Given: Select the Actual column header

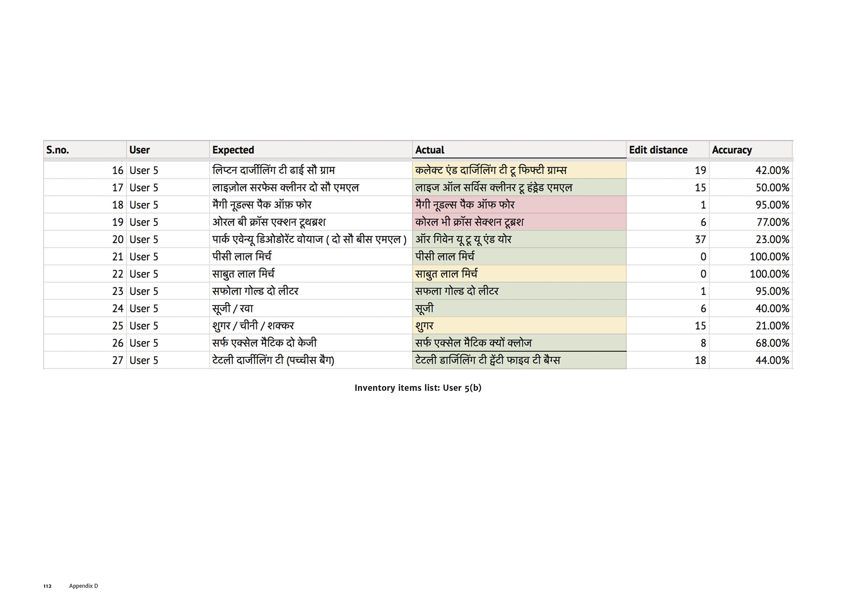Looking at the screenshot, I should click(x=430, y=150).
